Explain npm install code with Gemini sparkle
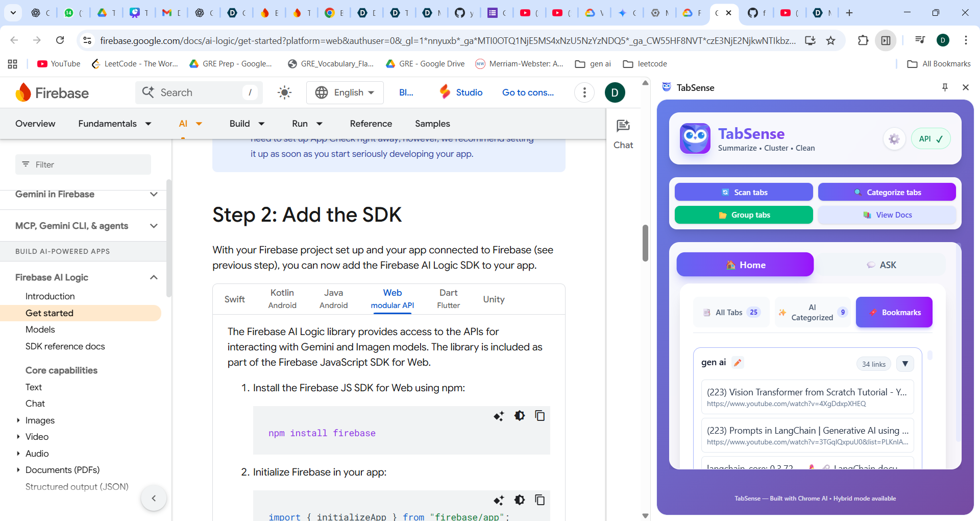Screen dimensions: 980x521 pos(499,416)
